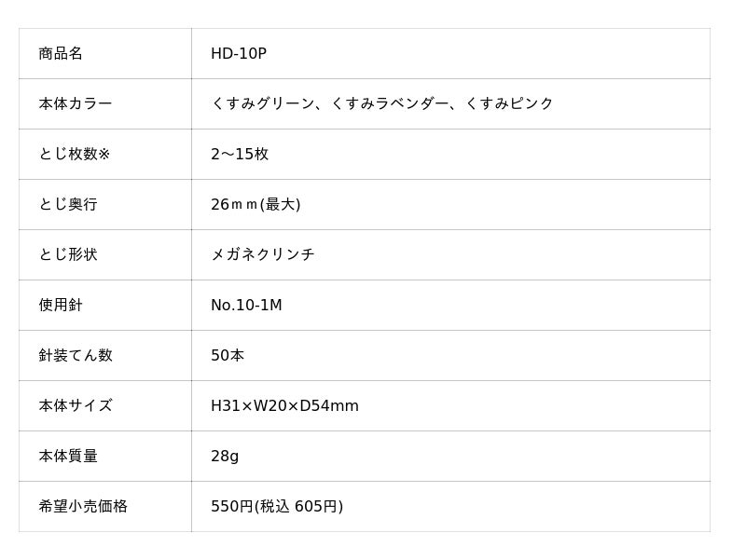Viewport: 746px width, 560px height.
Task: Select the HD-10P product name value
Action: coord(239,54)
